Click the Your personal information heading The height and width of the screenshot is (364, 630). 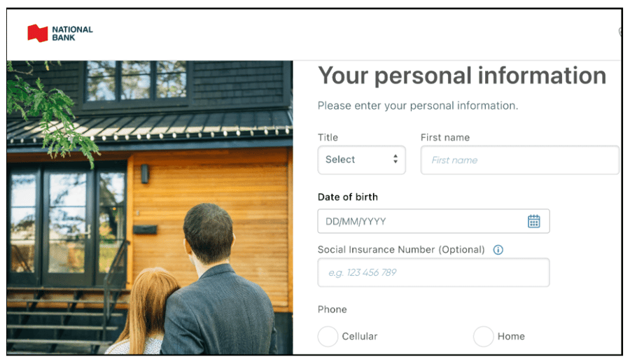point(462,76)
